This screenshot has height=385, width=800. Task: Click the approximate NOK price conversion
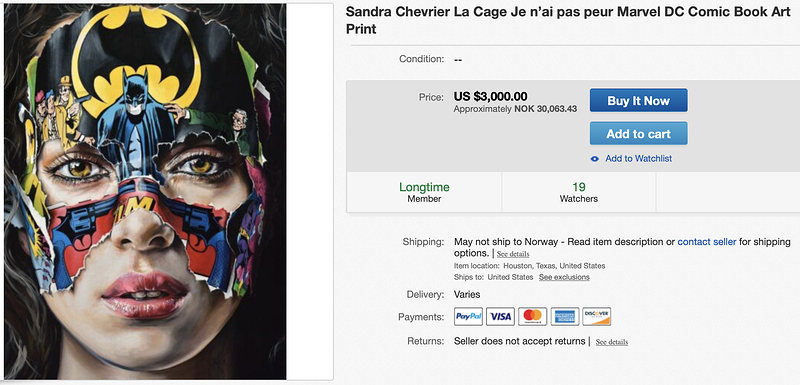pos(515,109)
